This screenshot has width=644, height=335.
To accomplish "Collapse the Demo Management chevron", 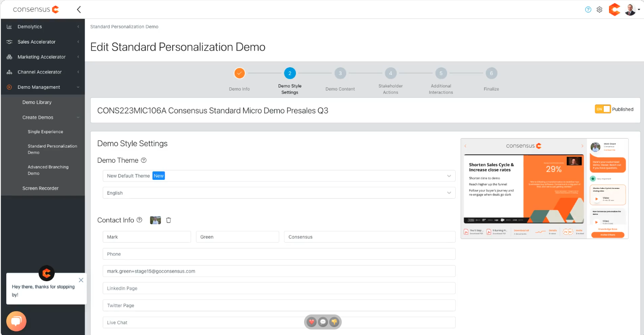I will [x=78, y=87].
